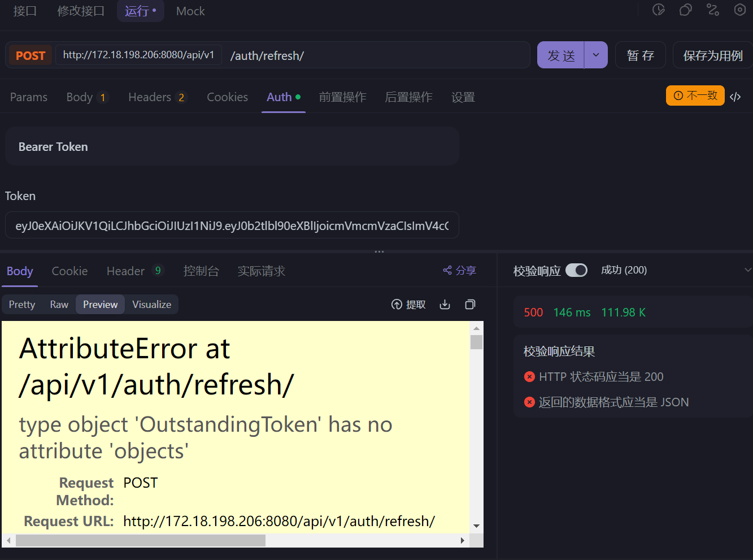Open the response Cookie tab
The width and height of the screenshot is (753, 560).
pyautogui.click(x=69, y=271)
